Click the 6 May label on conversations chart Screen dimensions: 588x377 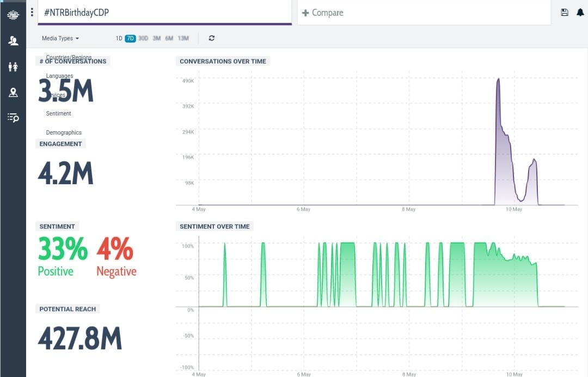point(303,209)
